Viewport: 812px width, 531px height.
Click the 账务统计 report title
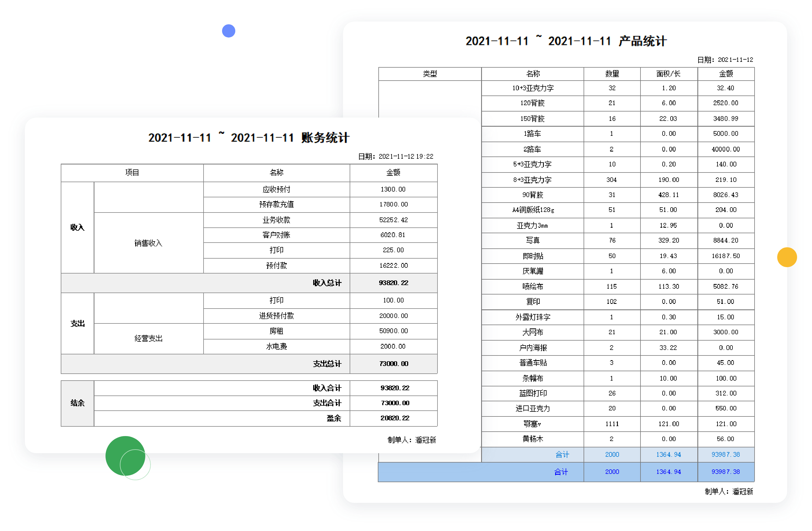[x=249, y=138]
